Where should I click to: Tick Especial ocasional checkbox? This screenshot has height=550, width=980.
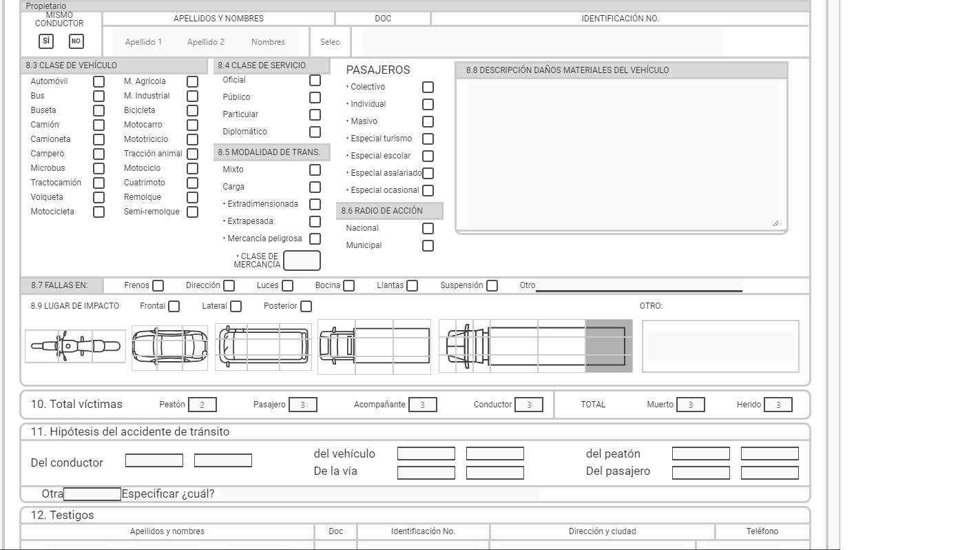click(428, 190)
